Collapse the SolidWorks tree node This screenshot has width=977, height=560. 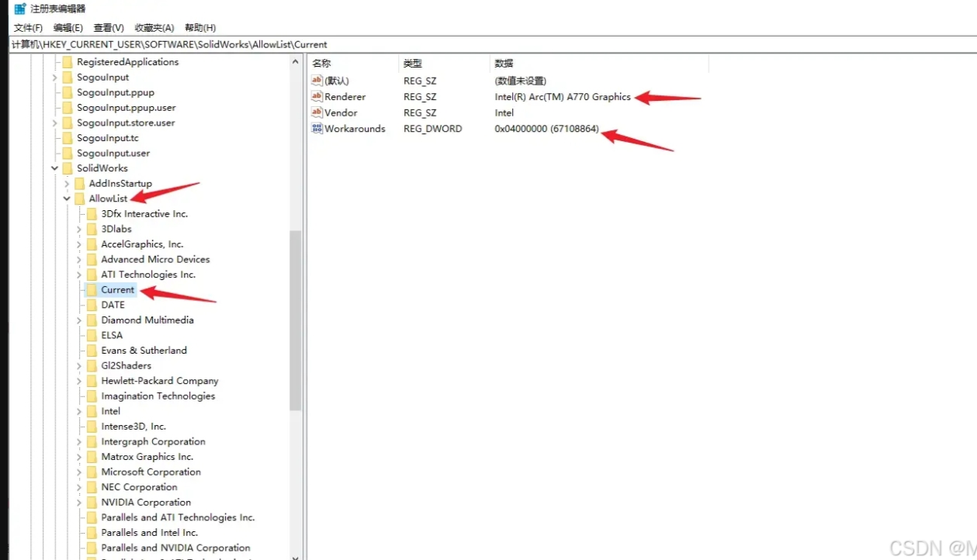[54, 168]
